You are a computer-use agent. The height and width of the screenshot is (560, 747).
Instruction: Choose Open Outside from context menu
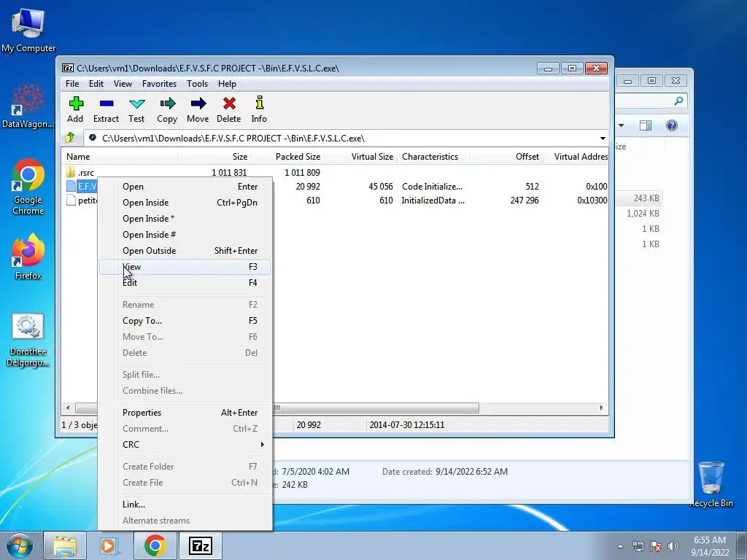click(x=185, y=251)
